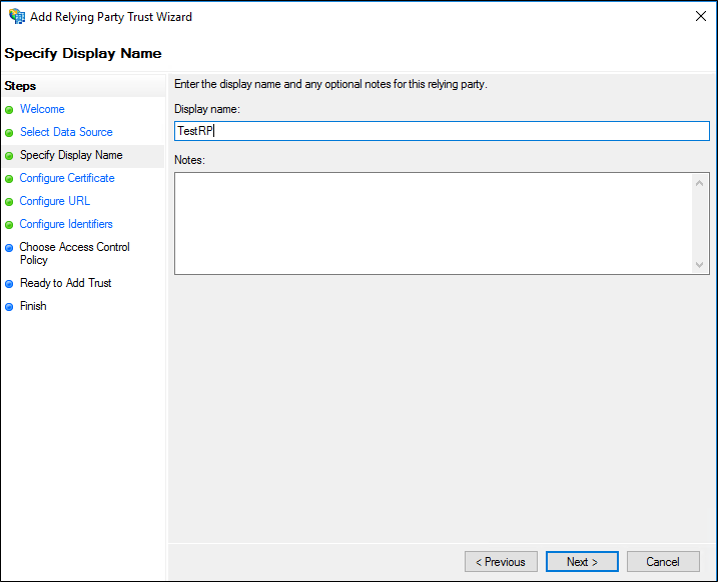Click the blue bullet beside Finish
This screenshot has width=718, height=582.
(x=9, y=307)
